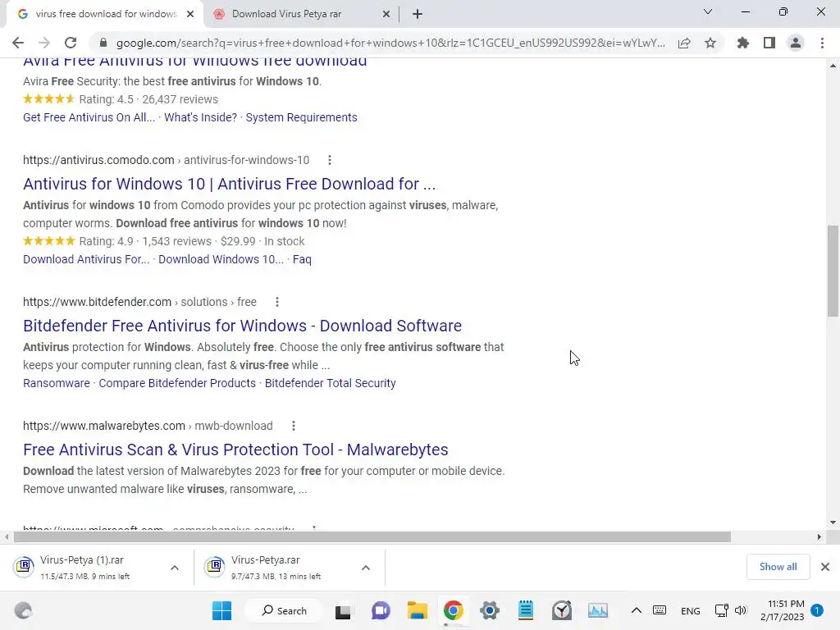Select the virus free download Google tab
This screenshot has width=840, height=630.
click(106, 14)
